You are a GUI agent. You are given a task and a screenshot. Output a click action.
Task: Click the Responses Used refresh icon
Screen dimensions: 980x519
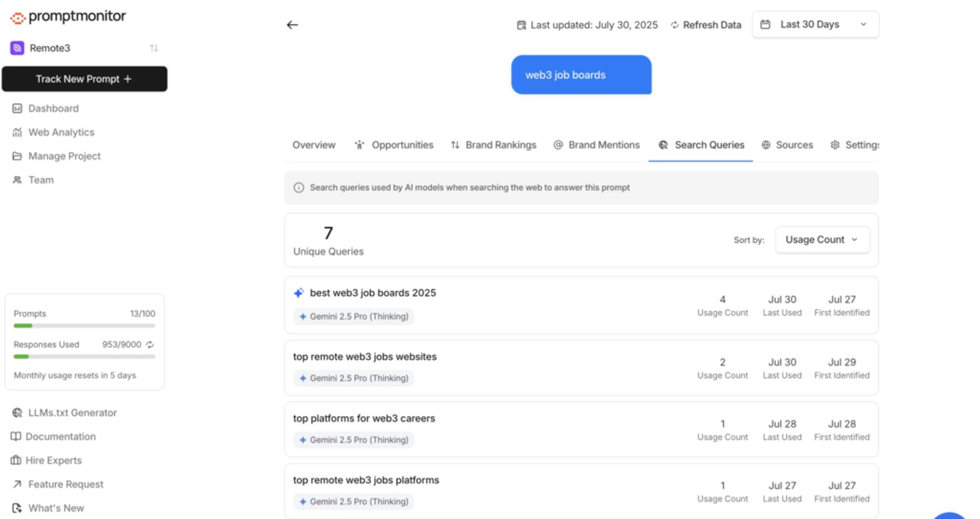pos(150,345)
